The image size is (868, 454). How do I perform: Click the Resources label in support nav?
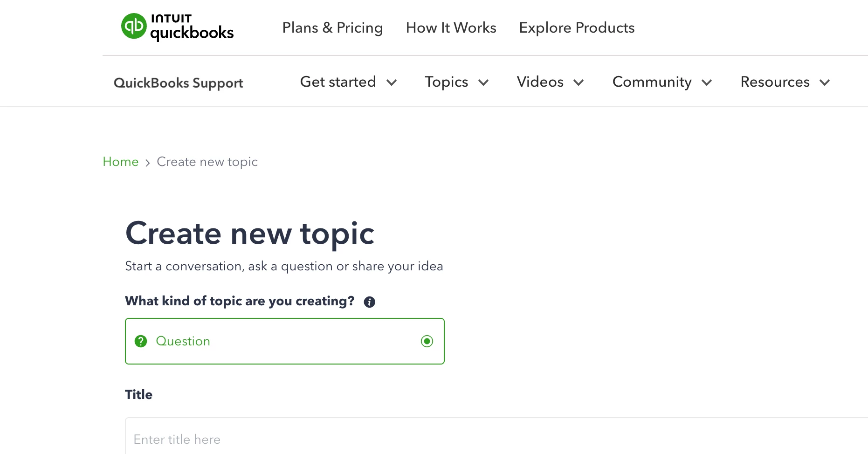[775, 82]
